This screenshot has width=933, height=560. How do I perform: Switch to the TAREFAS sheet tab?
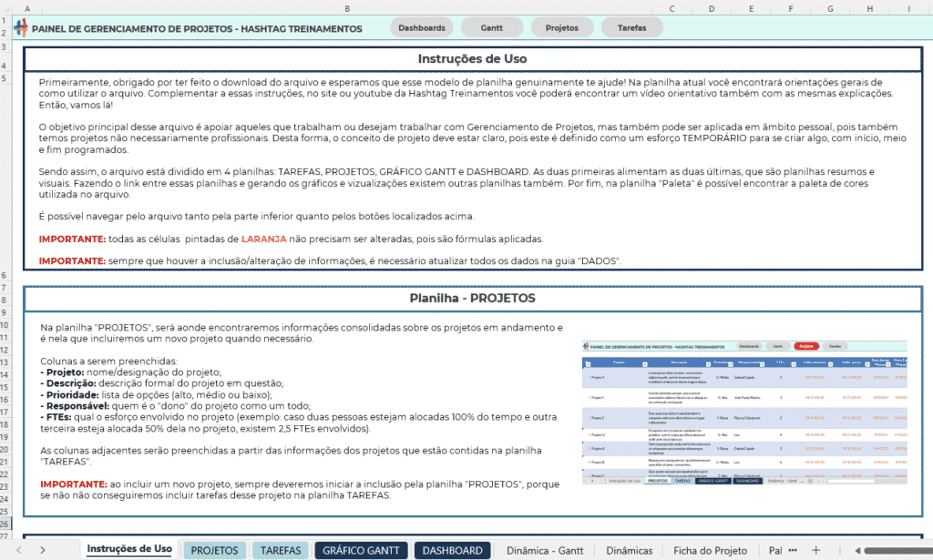coord(282,550)
